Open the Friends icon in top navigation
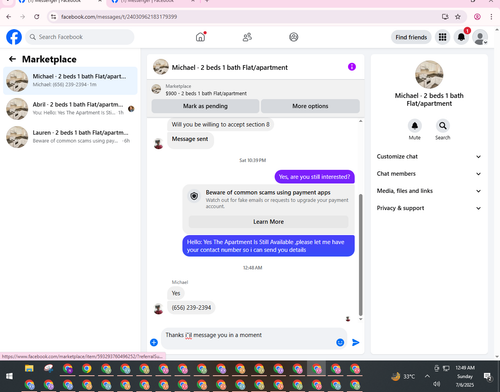 (247, 37)
